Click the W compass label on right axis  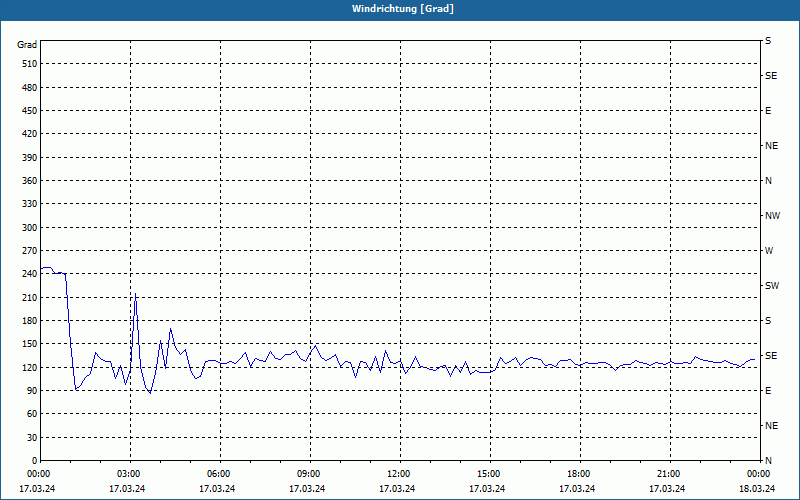point(769,251)
